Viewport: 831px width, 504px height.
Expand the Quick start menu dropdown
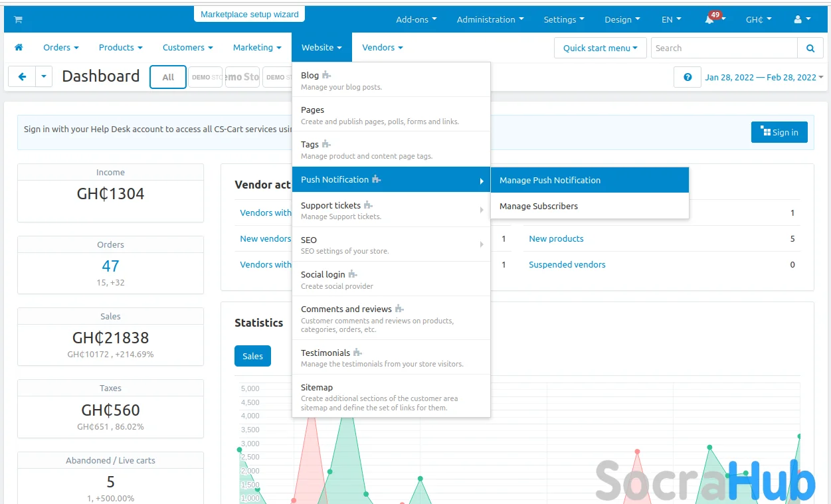[600, 48]
